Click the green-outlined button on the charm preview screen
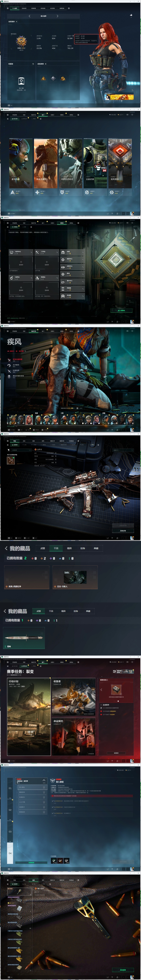The width and height of the screenshot is (141, 980). click(x=123, y=970)
